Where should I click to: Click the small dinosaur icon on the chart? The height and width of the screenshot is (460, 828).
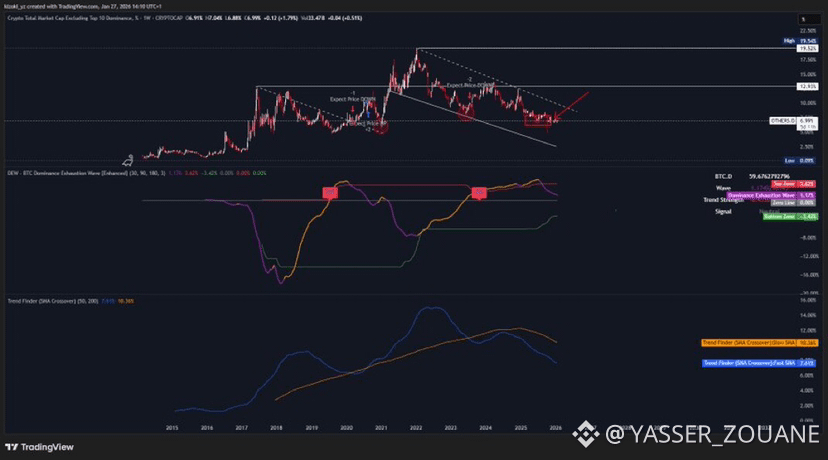click(128, 160)
